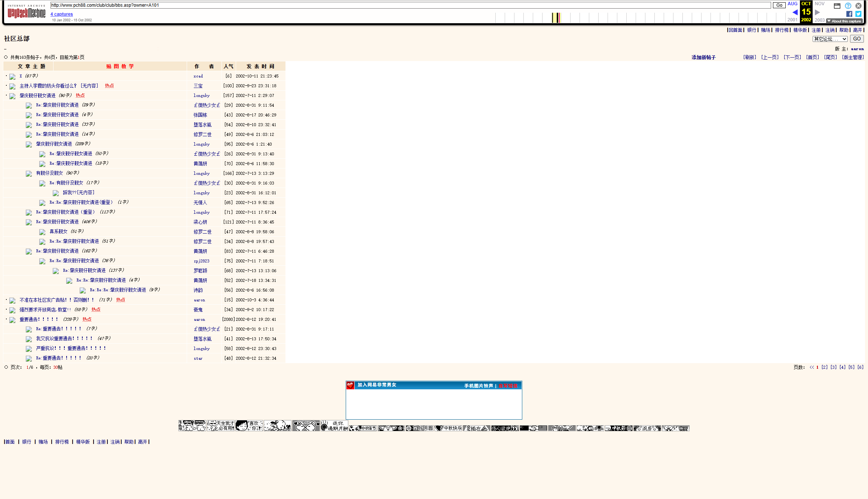Image resolution: width=868 pixels, height=499 pixels.
Task: Click post icon beside 主持人李霞 thread
Action: (x=13, y=86)
